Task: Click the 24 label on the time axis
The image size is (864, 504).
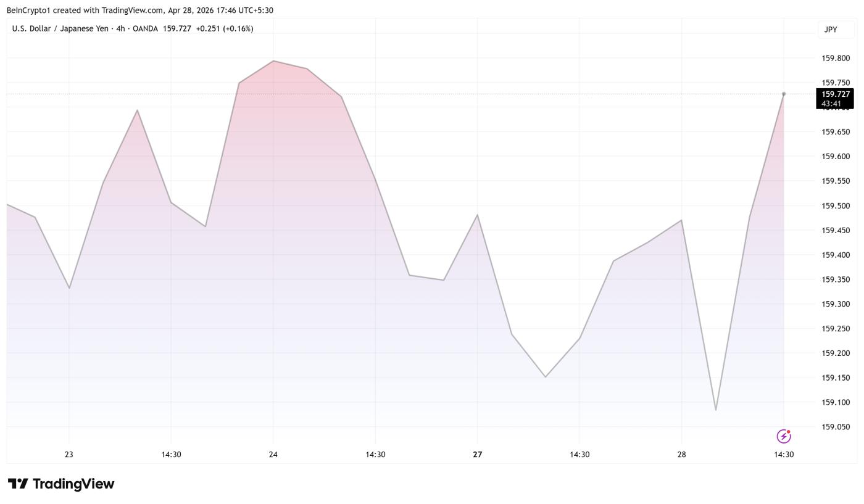Action: [273, 454]
